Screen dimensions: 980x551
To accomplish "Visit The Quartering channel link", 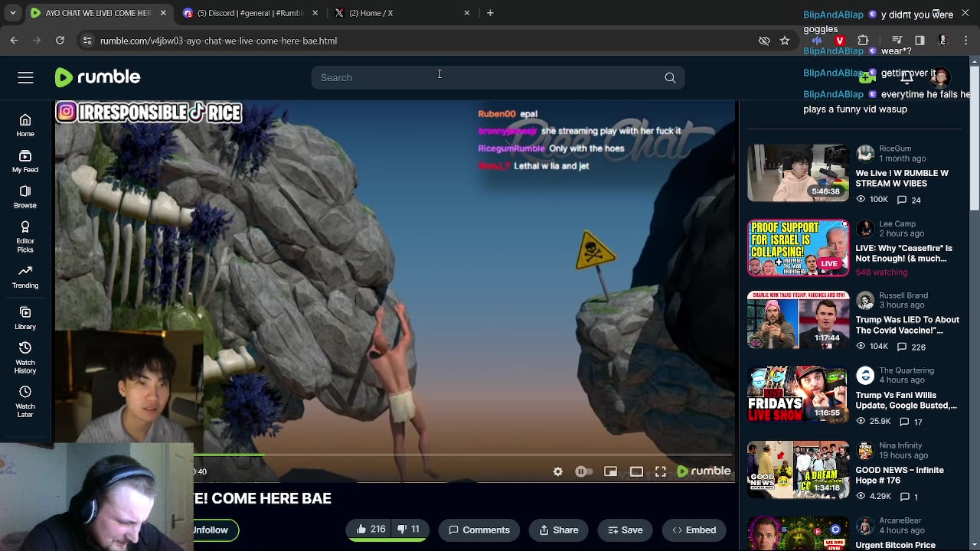I will 906,370.
